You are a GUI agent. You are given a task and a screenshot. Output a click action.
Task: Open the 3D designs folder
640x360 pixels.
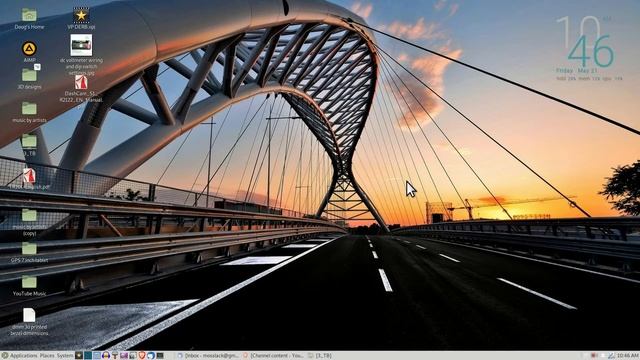point(29,75)
